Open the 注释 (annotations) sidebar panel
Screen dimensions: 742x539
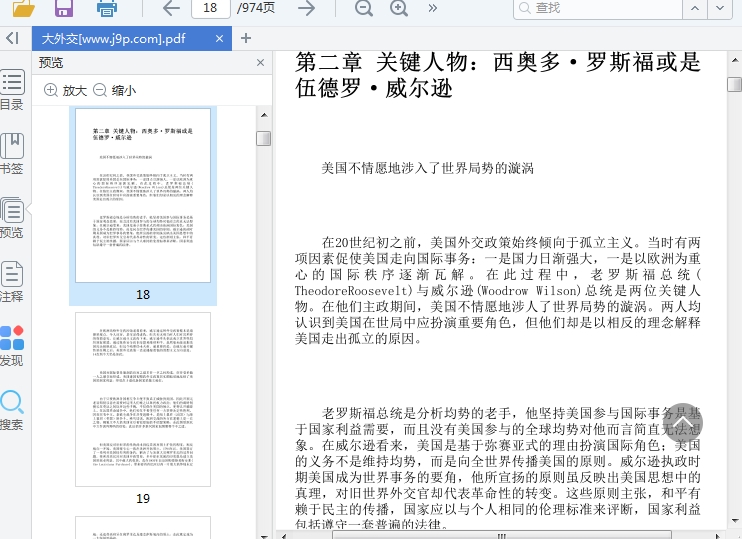click(x=12, y=281)
